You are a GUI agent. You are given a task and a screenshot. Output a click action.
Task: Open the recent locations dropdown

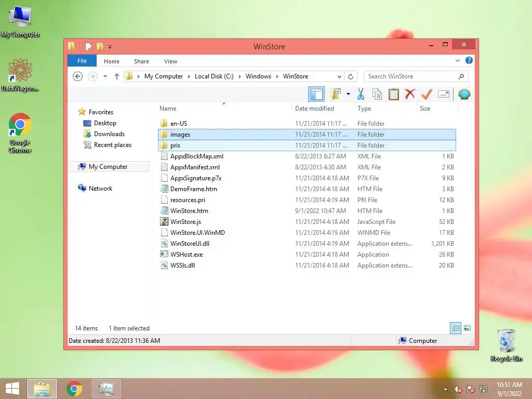[105, 76]
